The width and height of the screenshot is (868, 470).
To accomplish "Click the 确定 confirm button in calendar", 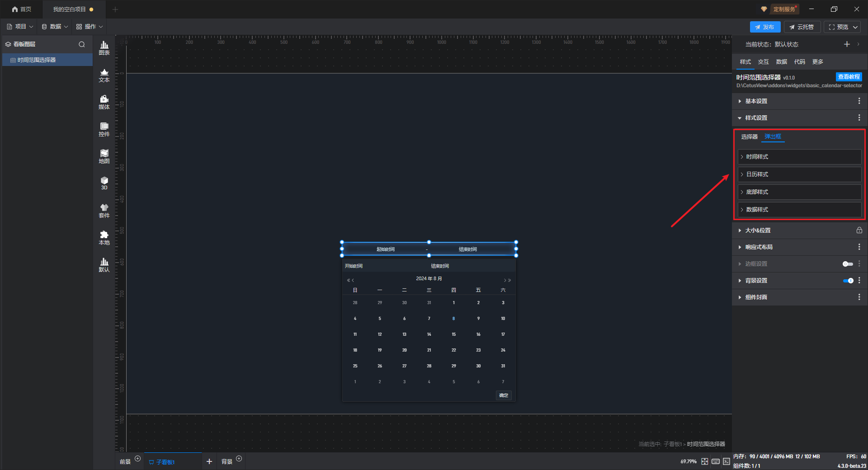I will pyautogui.click(x=504, y=395).
